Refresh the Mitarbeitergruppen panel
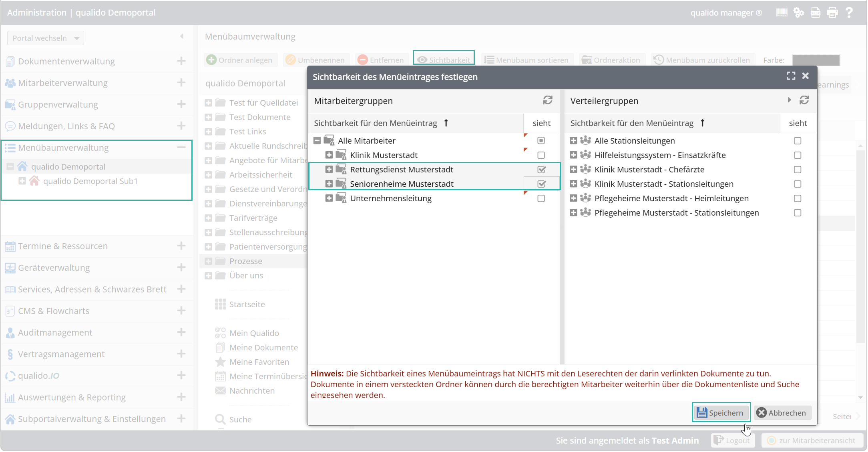Image resolution: width=868 pixels, height=452 pixels. [x=548, y=100]
